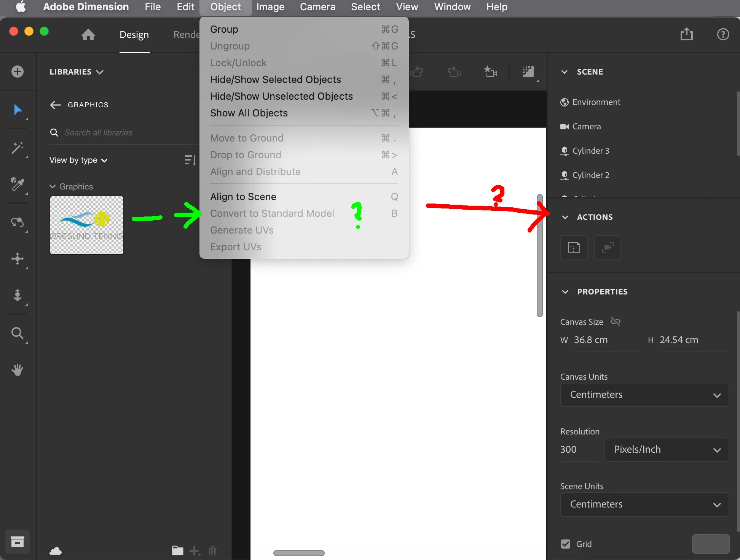Open the Pixels/Inch resolution dropdown
Image resolution: width=740 pixels, height=560 pixels.
(667, 450)
